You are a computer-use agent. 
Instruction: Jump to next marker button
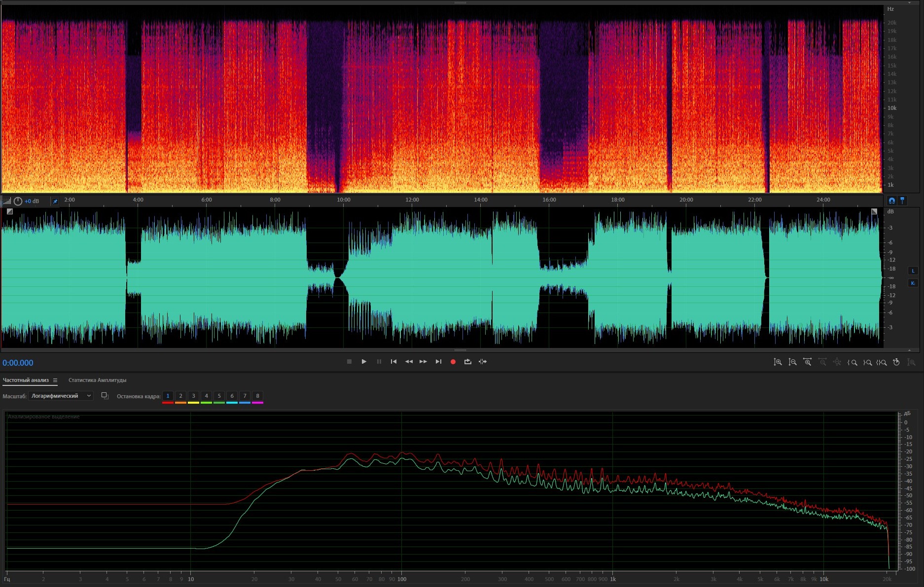pyautogui.click(x=438, y=362)
